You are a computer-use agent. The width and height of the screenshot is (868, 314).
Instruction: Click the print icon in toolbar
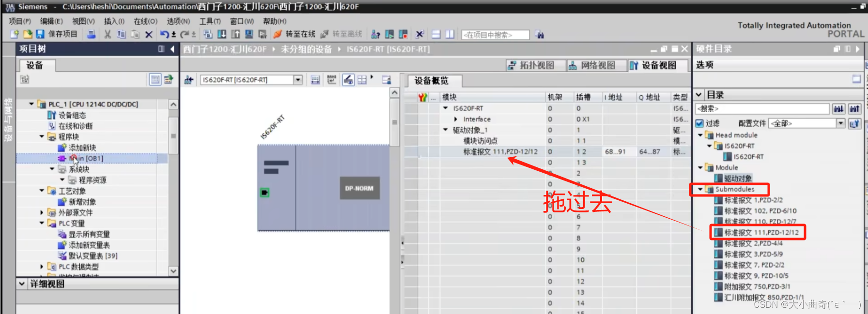pos(91,34)
